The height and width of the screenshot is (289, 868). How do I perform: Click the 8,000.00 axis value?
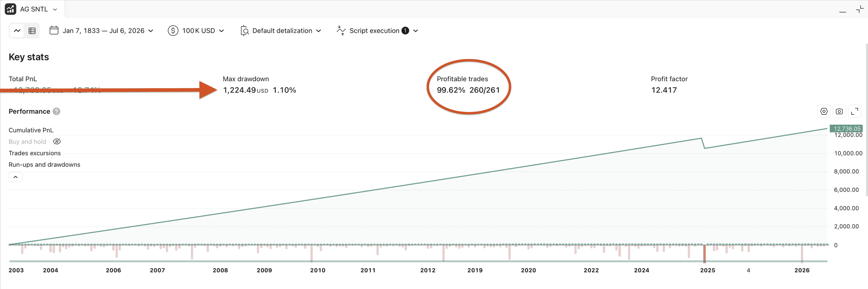click(847, 172)
